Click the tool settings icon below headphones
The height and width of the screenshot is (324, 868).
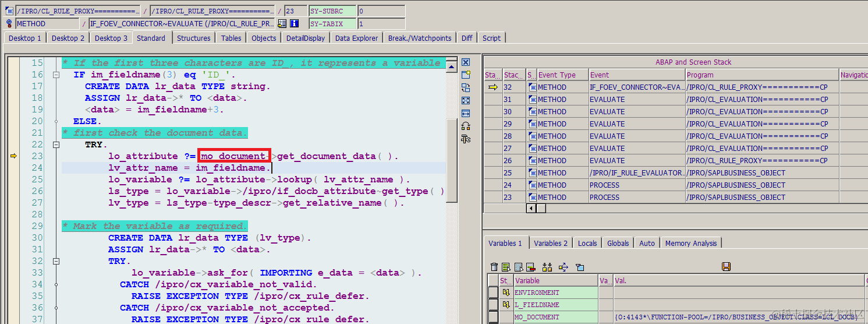click(466, 139)
